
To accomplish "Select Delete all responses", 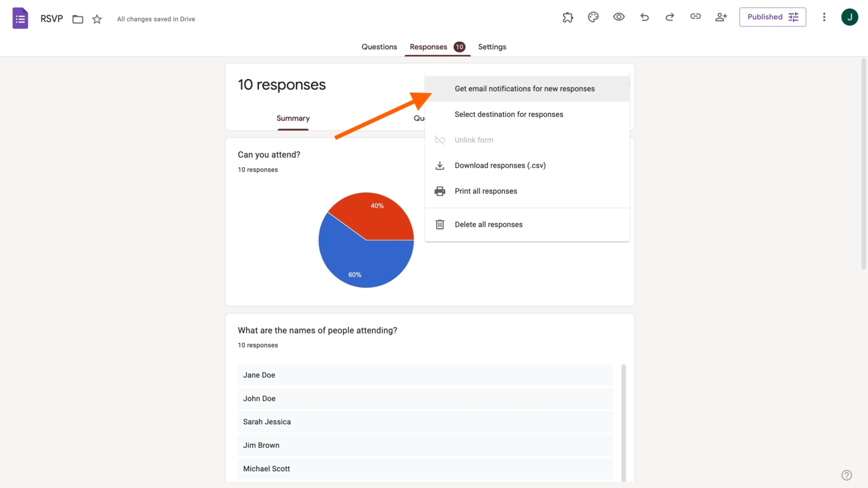I will 488,224.
